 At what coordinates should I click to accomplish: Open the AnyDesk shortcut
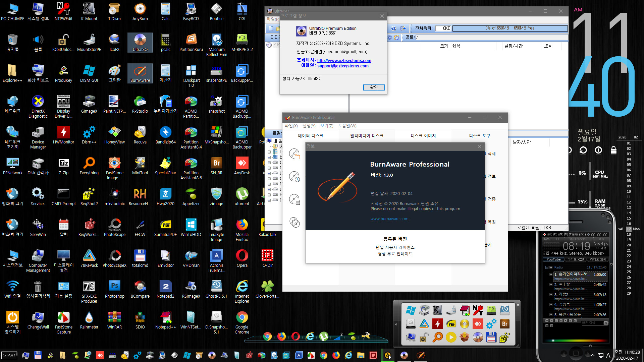point(242,166)
